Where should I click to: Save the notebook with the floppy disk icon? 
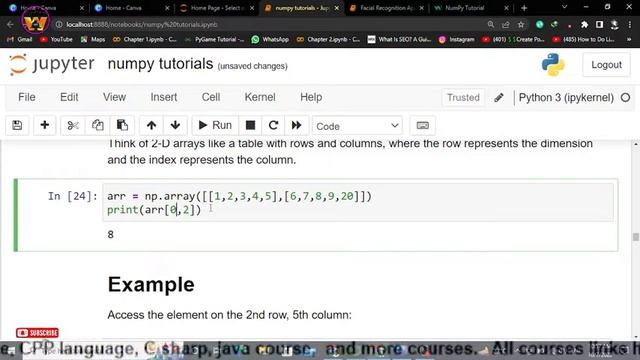pos(17,125)
